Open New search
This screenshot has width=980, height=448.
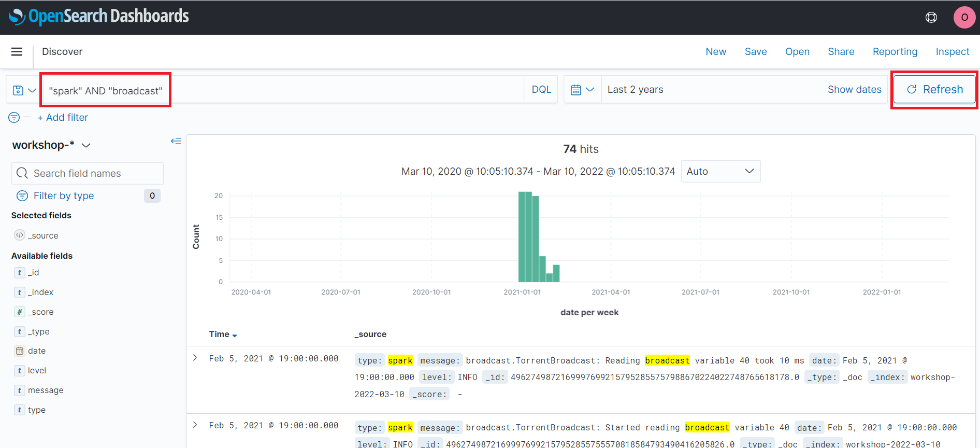716,51
